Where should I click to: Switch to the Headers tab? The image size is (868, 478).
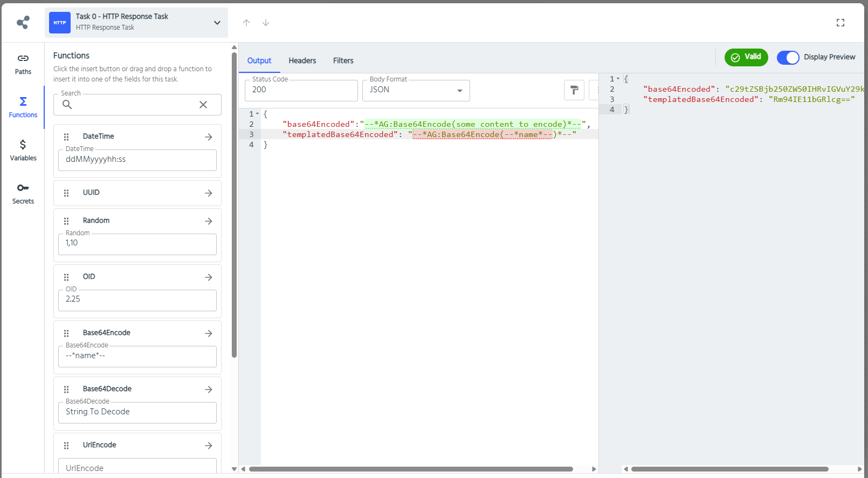[302, 60]
